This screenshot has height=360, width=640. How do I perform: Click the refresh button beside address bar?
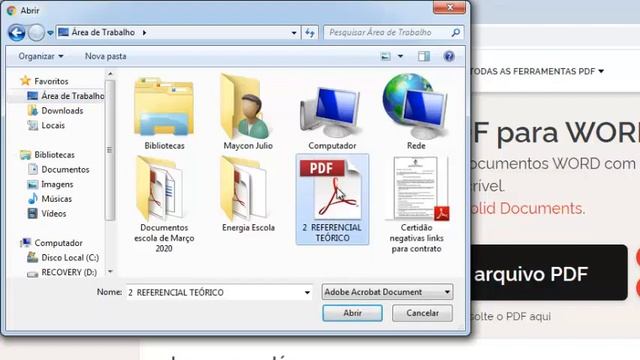point(310,33)
